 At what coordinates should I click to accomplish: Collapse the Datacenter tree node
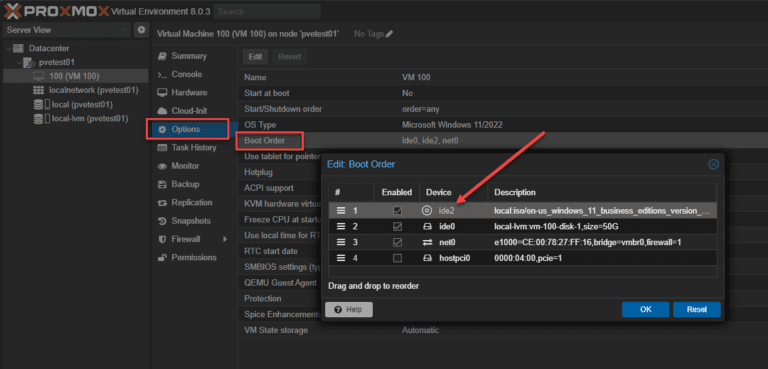click(x=9, y=49)
